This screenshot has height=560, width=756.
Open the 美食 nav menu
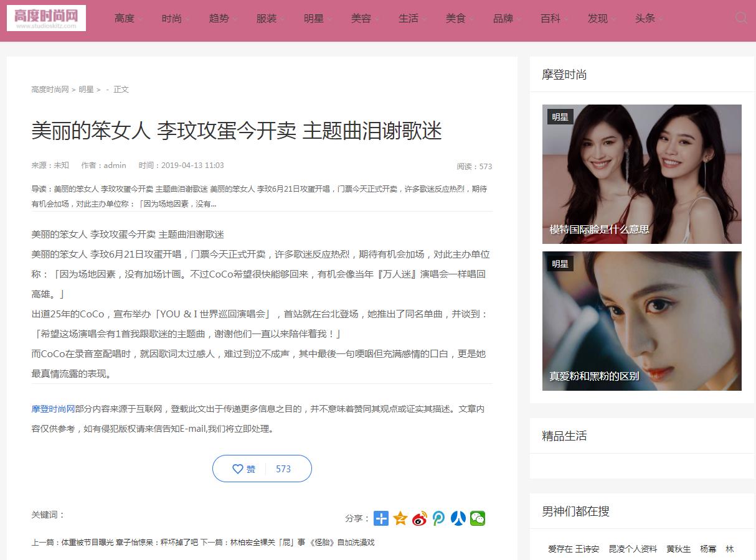(456, 19)
